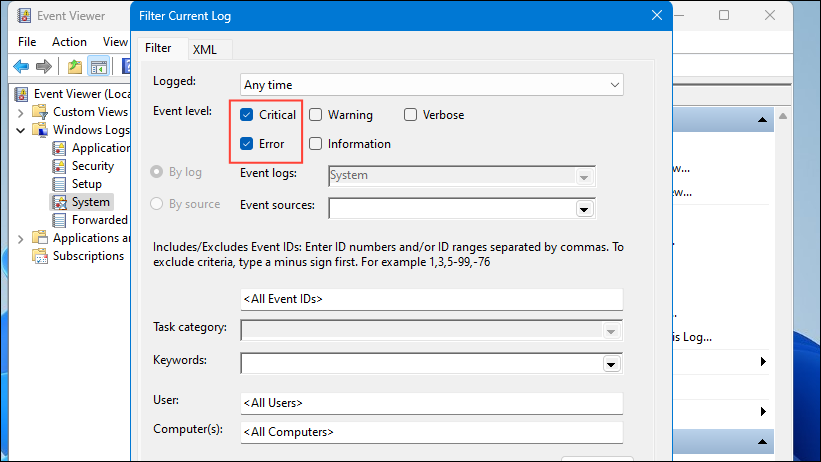The image size is (821, 462).
Task: Toggle the Show/Hide Console Tree toolbar icon
Action: 98,67
